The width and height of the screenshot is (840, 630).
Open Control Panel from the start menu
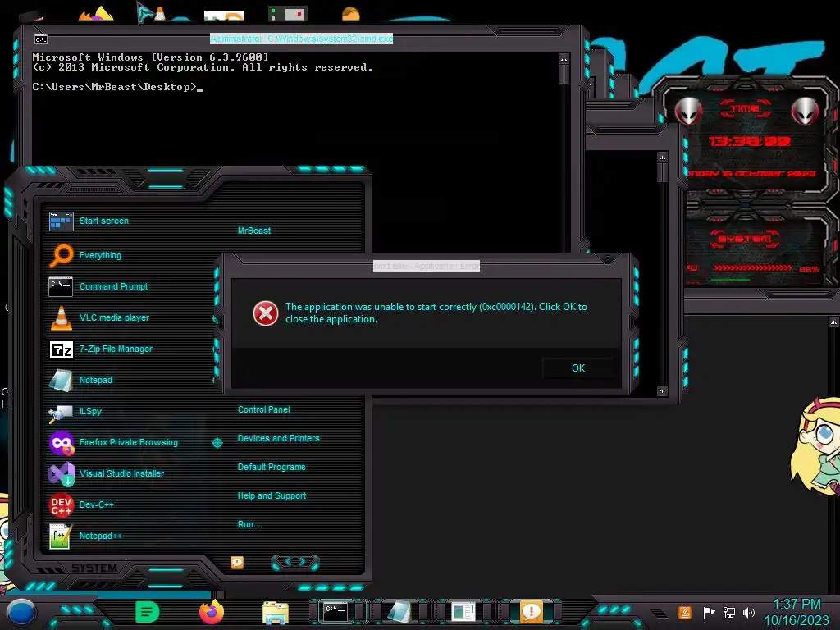tap(263, 410)
